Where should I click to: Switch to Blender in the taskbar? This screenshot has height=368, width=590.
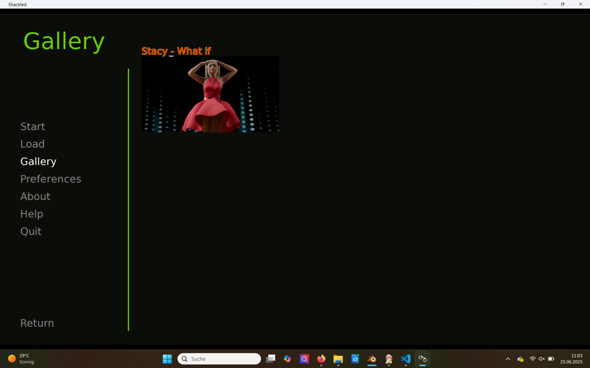(x=372, y=359)
